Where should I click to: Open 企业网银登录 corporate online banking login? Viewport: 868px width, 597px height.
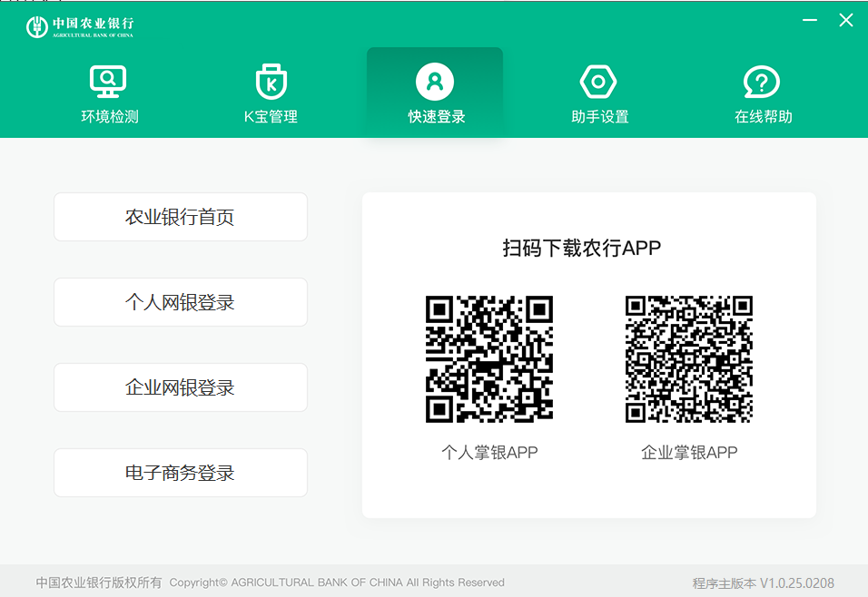coord(180,387)
